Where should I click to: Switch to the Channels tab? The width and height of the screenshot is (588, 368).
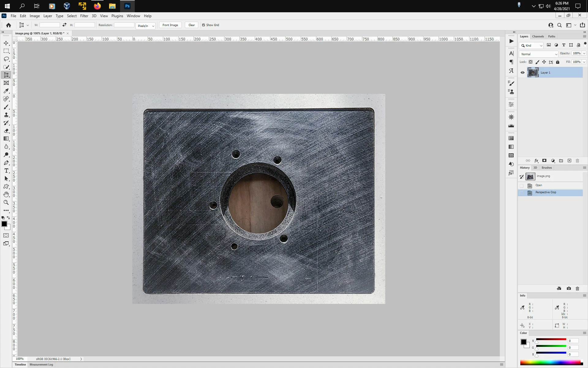538,36
